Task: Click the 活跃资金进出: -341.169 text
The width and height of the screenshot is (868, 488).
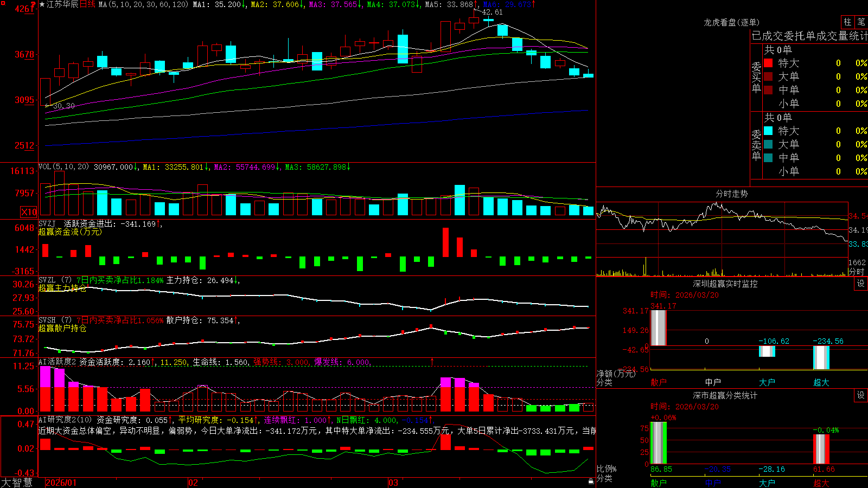Action: 110,223
